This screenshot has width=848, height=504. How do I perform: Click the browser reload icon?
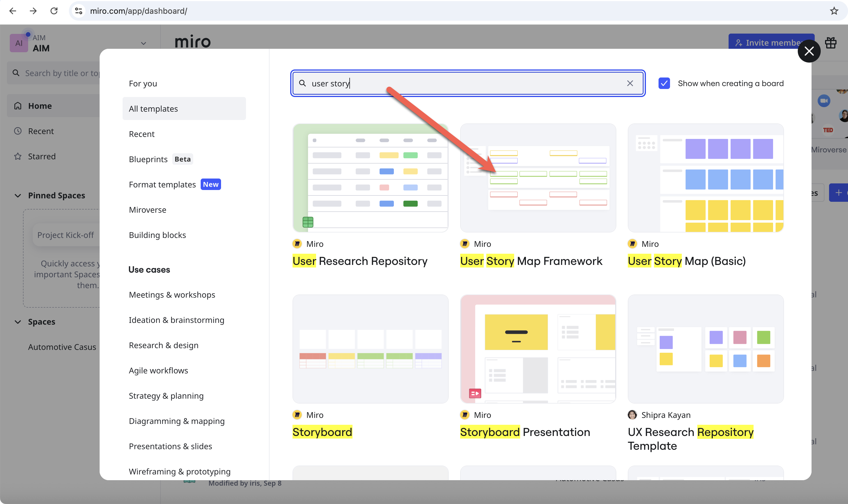[54, 11]
